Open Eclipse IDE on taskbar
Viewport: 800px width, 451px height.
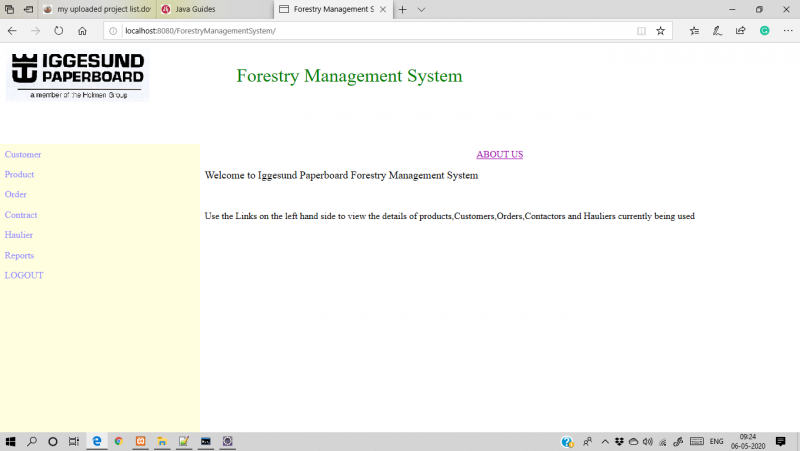point(228,441)
